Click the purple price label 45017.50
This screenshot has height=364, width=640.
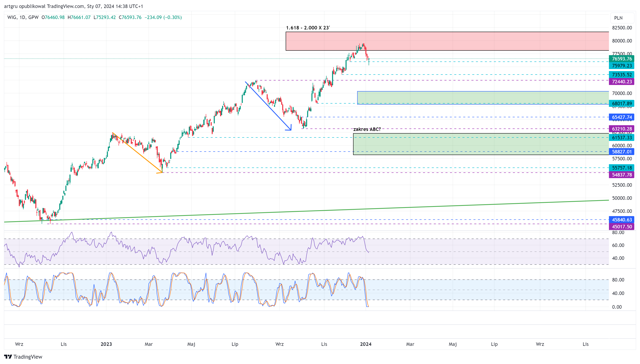pos(622,227)
